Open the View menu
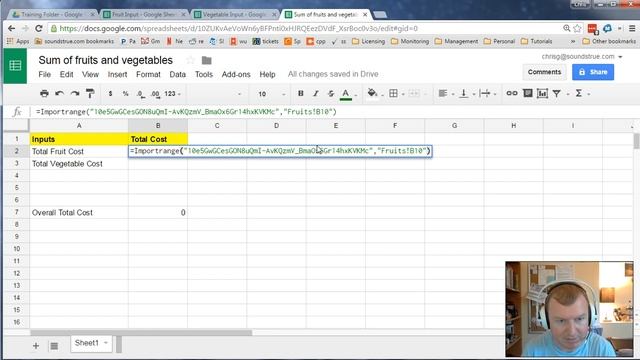The image size is (640, 360). click(90, 74)
